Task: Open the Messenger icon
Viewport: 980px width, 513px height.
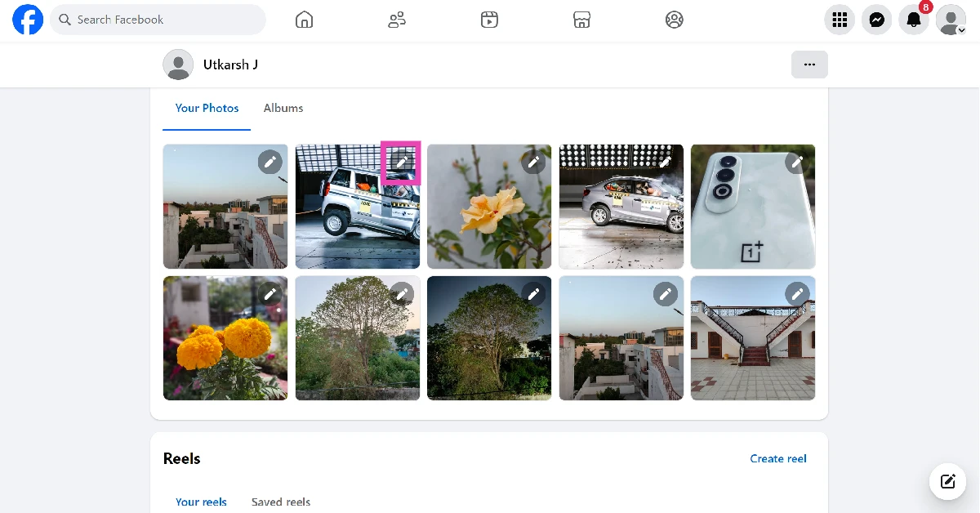Action: [x=876, y=20]
